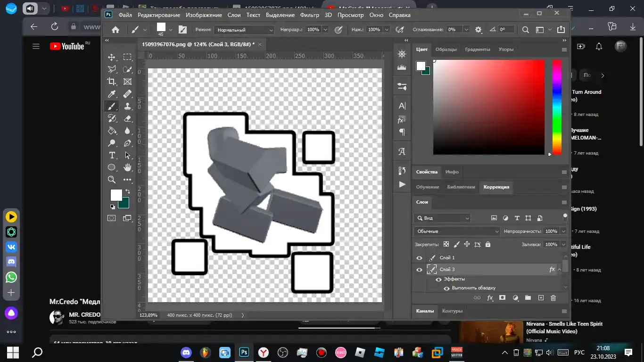
Task: Change screen mode icon in toolbox
Action: (127, 218)
